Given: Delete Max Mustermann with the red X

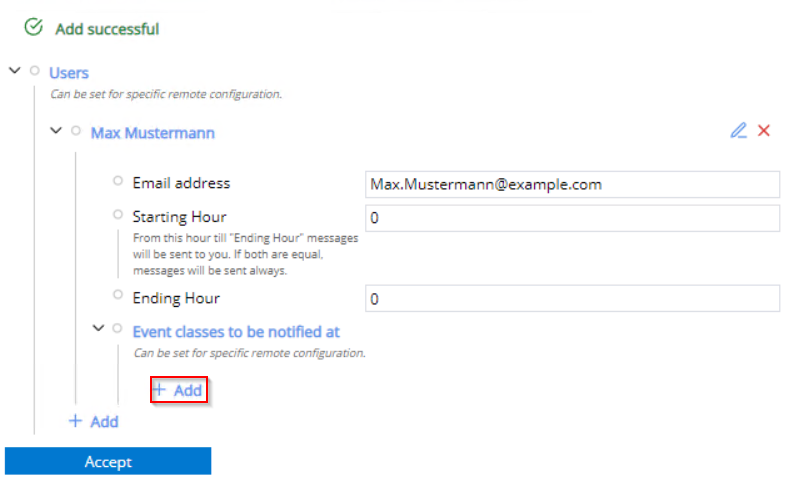Looking at the screenshot, I should coord(764,131).
